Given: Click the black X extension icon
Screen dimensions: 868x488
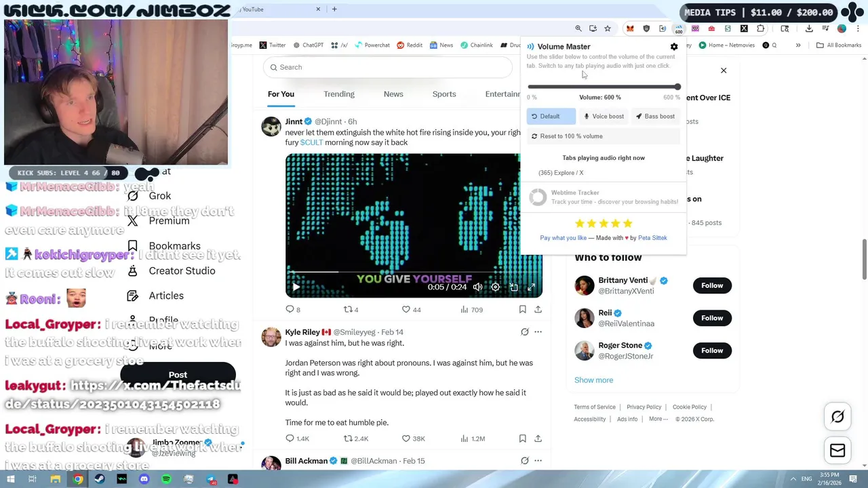Looking at the screenshot, I should tap(744, 28).
